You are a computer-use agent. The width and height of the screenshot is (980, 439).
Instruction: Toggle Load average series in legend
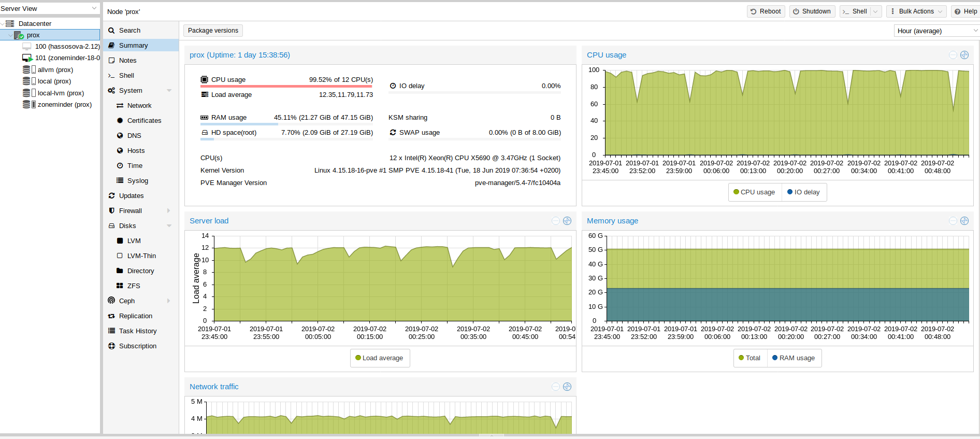[x=380, y=358]
